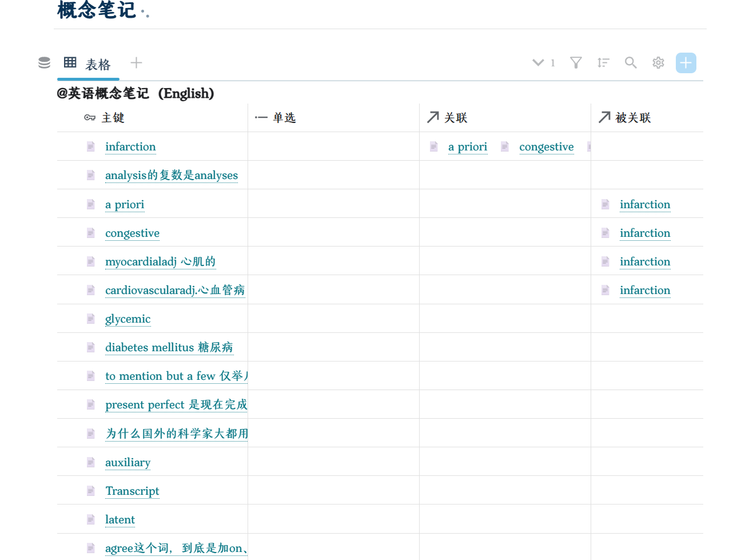Click the page icon beside glycemic
745x560 pixels.
click(x=91, y=319)
